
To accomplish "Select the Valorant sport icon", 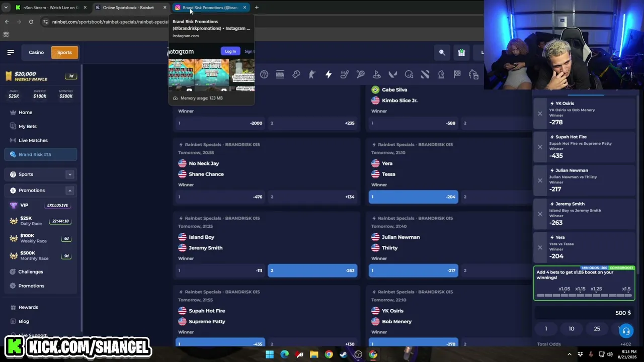I will click(393, 74).
